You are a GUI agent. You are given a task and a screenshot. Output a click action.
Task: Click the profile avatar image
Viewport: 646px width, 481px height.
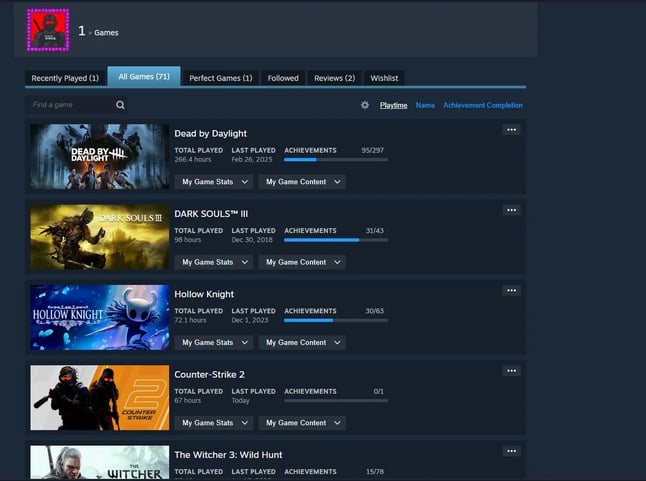[48, 30]
